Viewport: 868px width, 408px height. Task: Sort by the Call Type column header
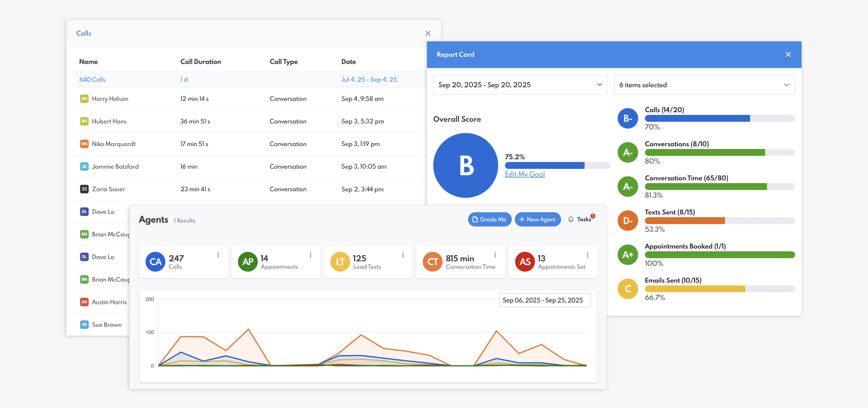pyautogui.click(x=283, y=62)
